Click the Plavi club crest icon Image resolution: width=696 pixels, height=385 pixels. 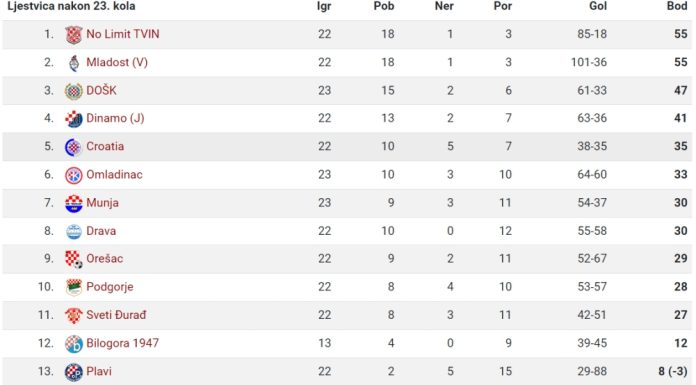point(74,372)
